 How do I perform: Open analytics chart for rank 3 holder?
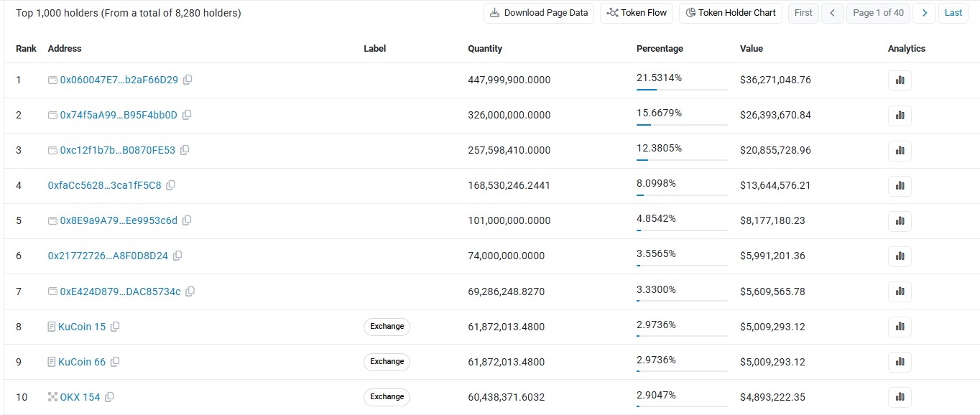pyautogui.click(x=900, y=151)
